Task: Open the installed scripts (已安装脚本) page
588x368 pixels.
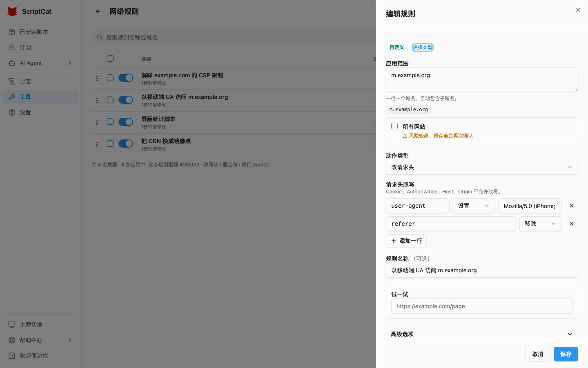Action: pyautogui.click(x=40, y=32)
